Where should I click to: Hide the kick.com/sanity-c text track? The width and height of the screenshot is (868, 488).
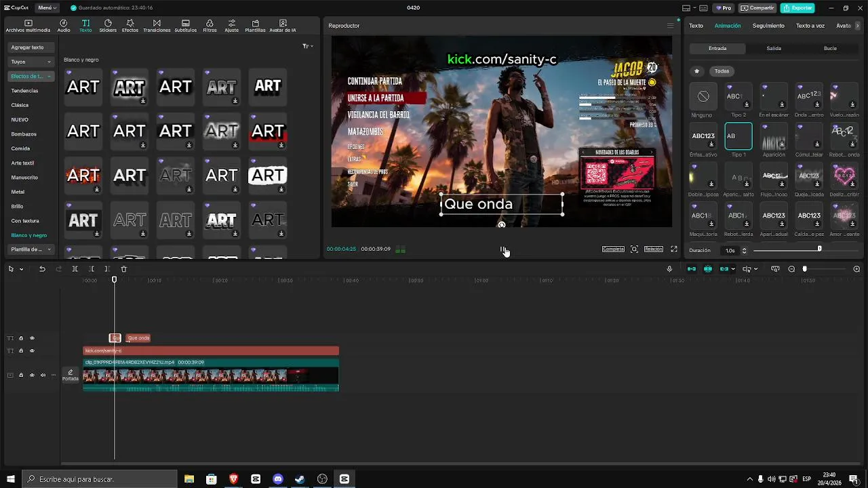pyautogui.click(x=32, y=351)
